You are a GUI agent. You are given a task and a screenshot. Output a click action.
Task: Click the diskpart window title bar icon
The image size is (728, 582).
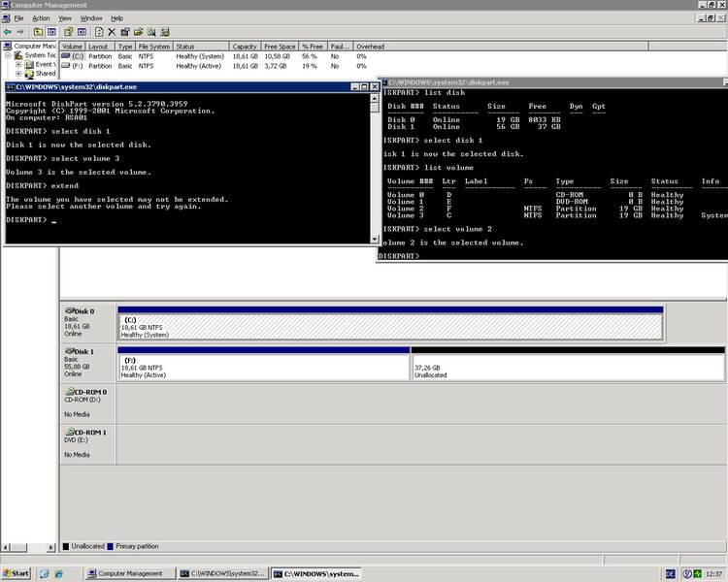pyautogui.click(x=11, y=86)
